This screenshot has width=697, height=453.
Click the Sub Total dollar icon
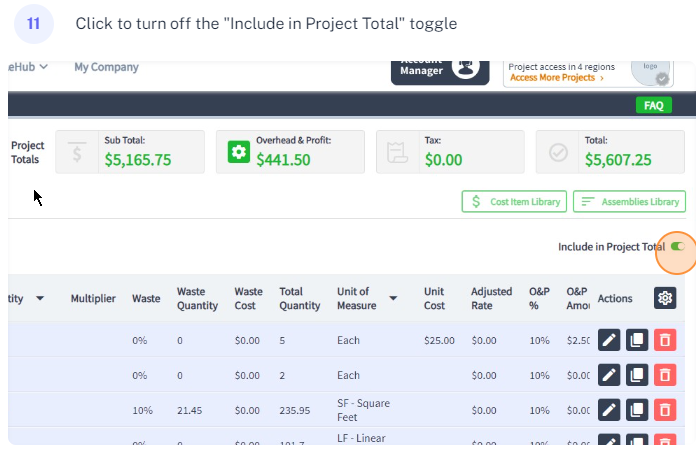pyautogui.click(x=77, y=152)
